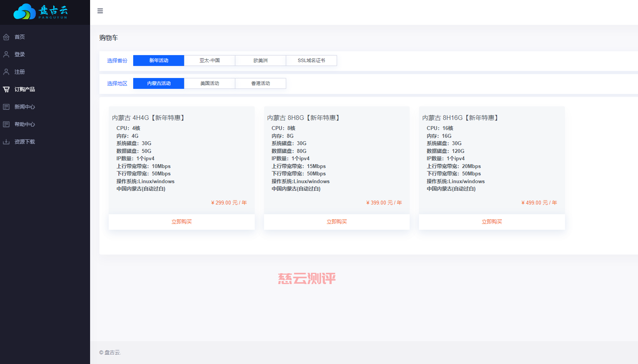Click the register icon beside 注册
This screenshot has width=638, height=364.
pos(6,71)
